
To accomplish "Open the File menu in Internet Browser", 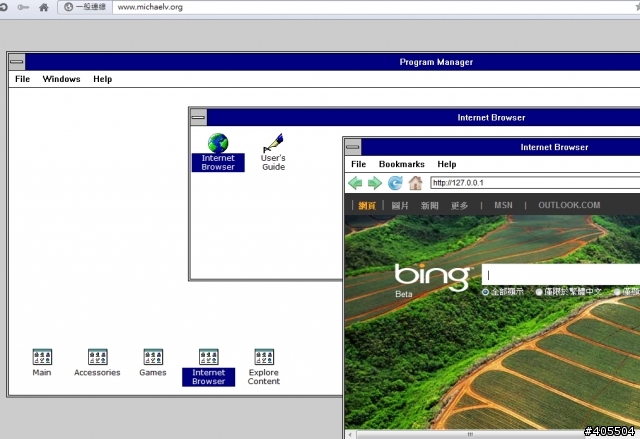I will 358,164.
